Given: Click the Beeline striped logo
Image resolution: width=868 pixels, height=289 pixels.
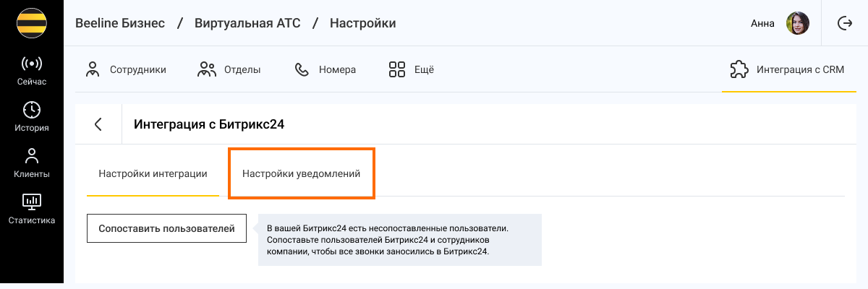Looking at the screenshot, I should [x=32, y=23].
